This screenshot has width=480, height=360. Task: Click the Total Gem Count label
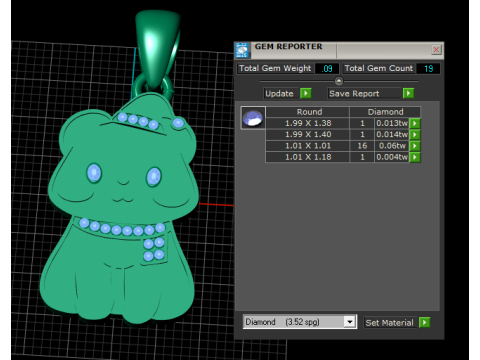[x=379, y=68]
